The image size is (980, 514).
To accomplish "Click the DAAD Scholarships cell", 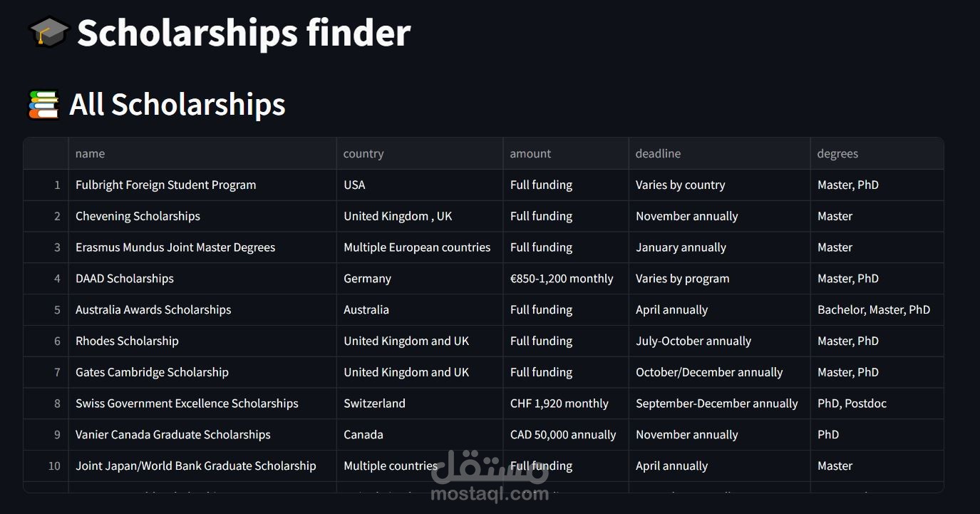I will (202, 279).
